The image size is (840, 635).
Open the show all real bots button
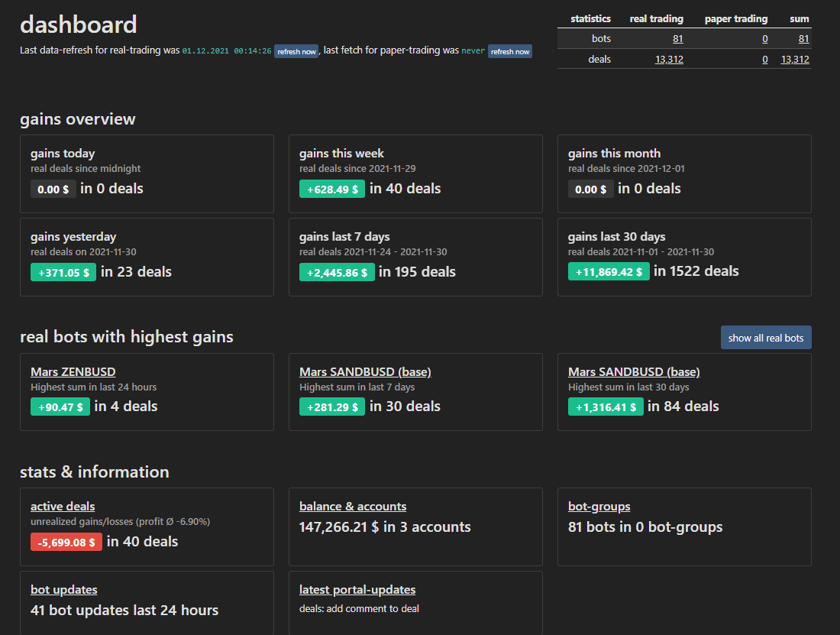(765, 338)
